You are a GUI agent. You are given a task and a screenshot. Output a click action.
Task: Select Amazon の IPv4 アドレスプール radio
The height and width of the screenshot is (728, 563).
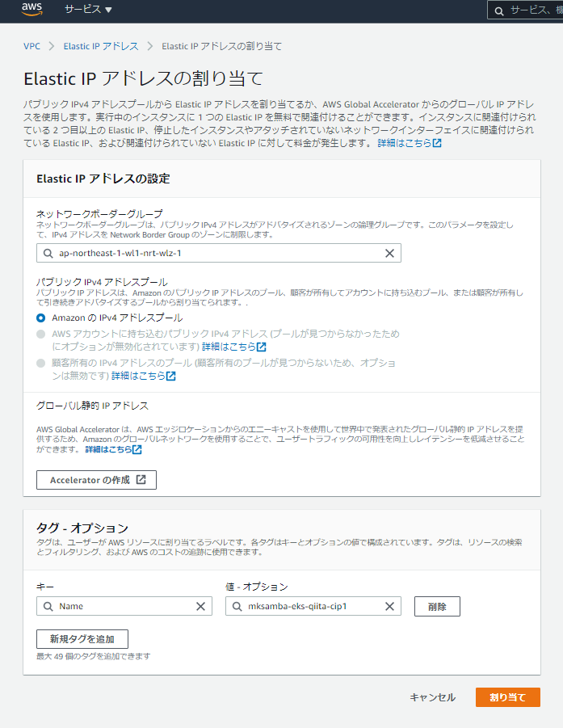41,318
